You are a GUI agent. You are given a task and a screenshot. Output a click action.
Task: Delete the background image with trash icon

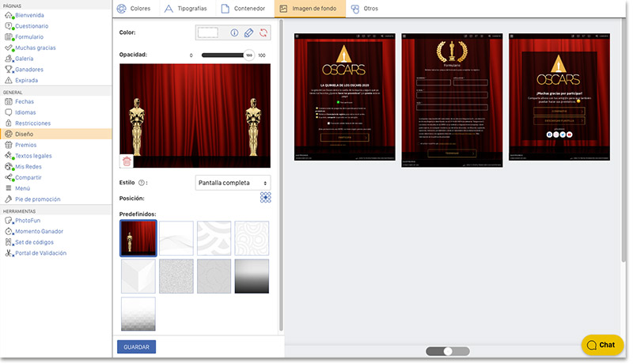pyautogui.click(x=127, y=161)
